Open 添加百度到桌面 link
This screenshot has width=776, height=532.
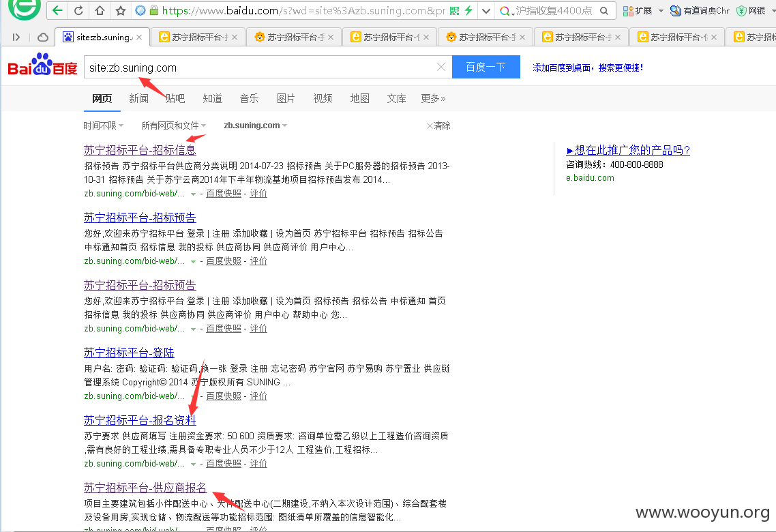click(x=587, y=68)
